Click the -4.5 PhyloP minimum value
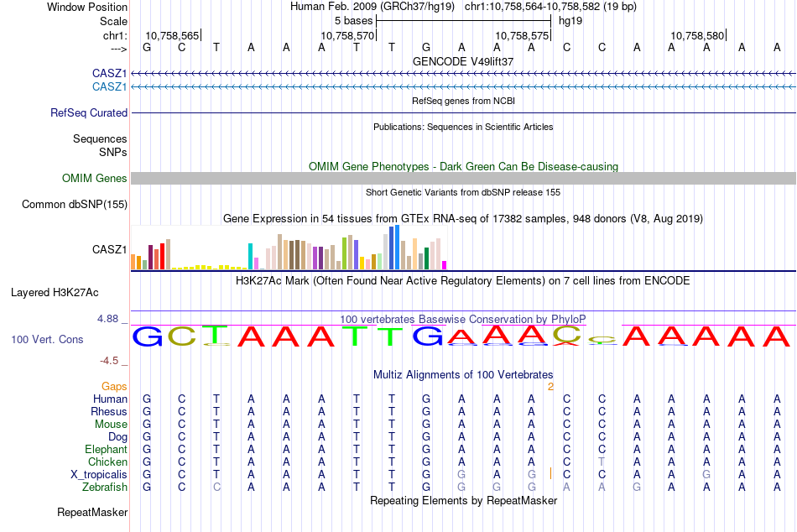797x532 pixels. coord(109,361)
